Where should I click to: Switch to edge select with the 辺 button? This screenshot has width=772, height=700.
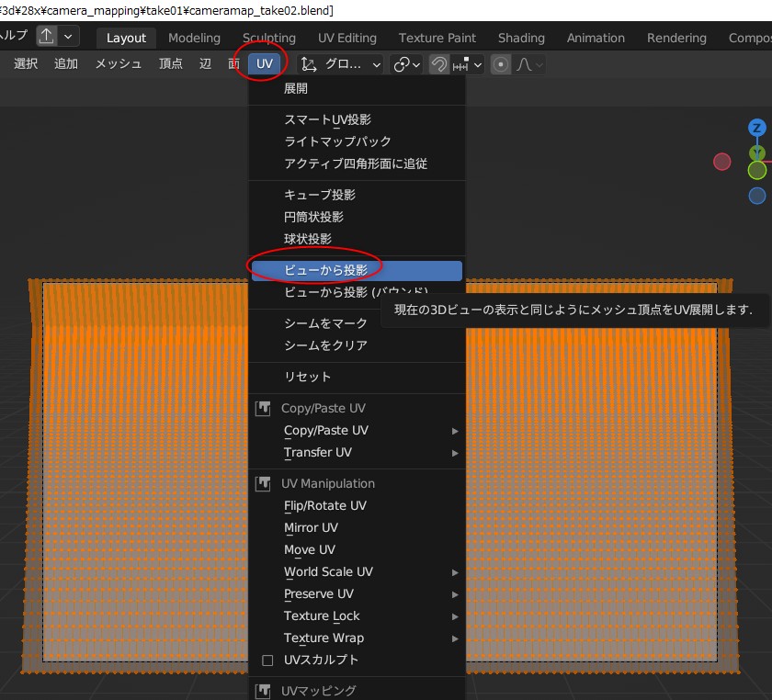pyautogui.click(x=205, y=64)
